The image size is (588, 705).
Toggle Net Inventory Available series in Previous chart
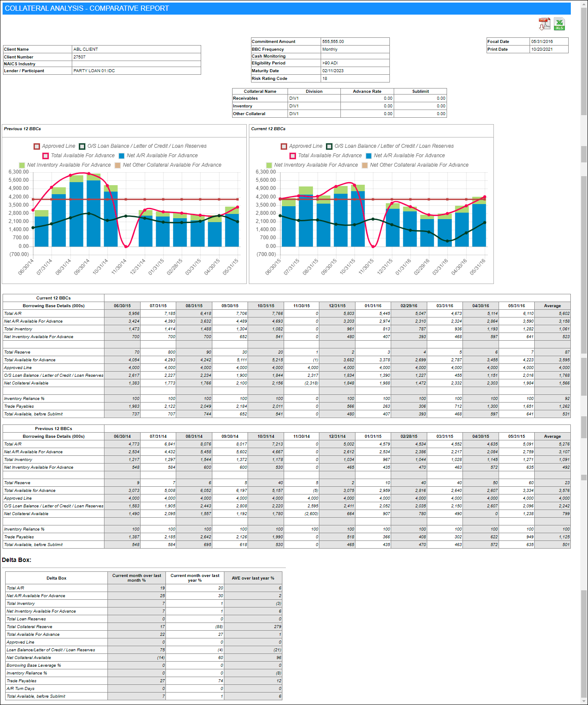tap(22, 165)
